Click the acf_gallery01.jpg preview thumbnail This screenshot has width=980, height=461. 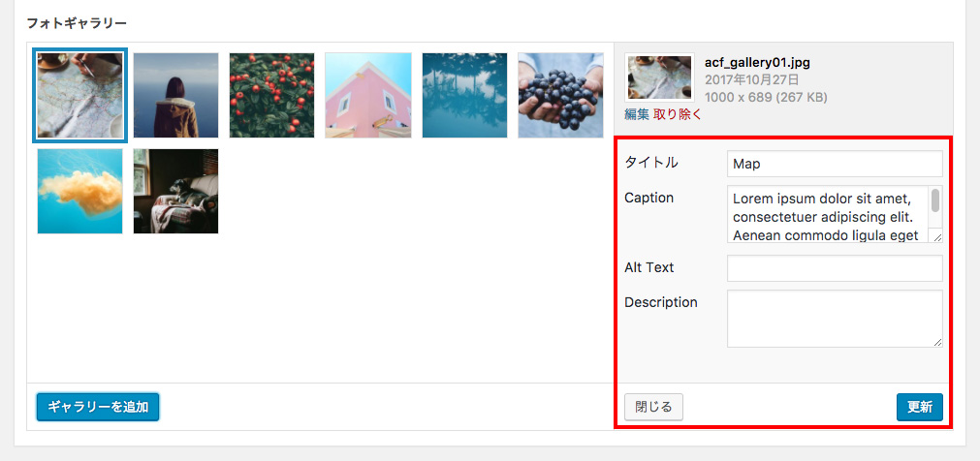(x=659, y=77)
